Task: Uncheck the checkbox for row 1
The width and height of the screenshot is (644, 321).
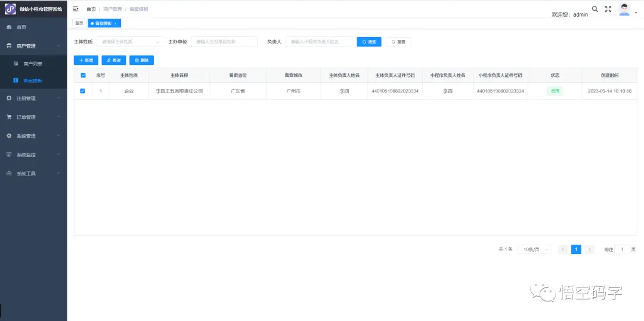Action: [x=82, y=91]
